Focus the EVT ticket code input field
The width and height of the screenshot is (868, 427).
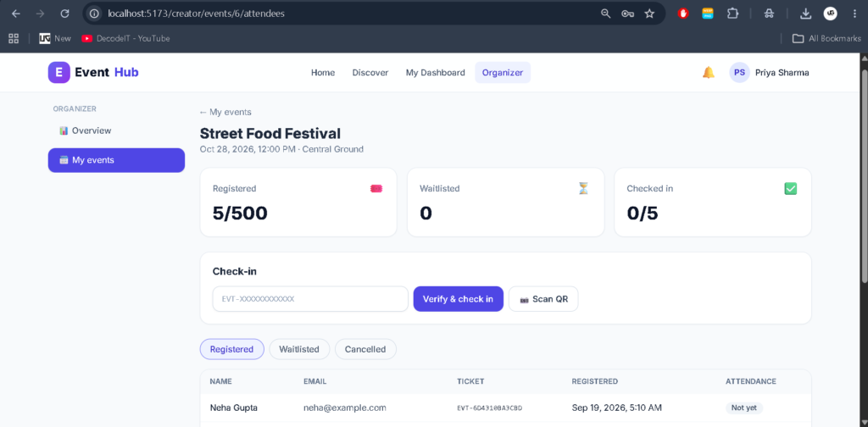(x=310, y=299)
